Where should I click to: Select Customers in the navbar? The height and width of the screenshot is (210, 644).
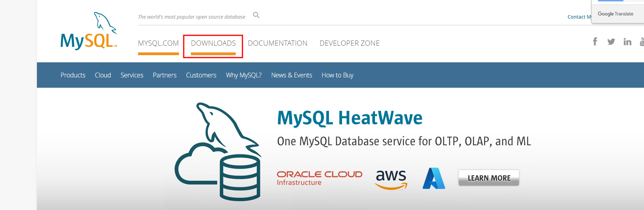[x=201, y=75]
